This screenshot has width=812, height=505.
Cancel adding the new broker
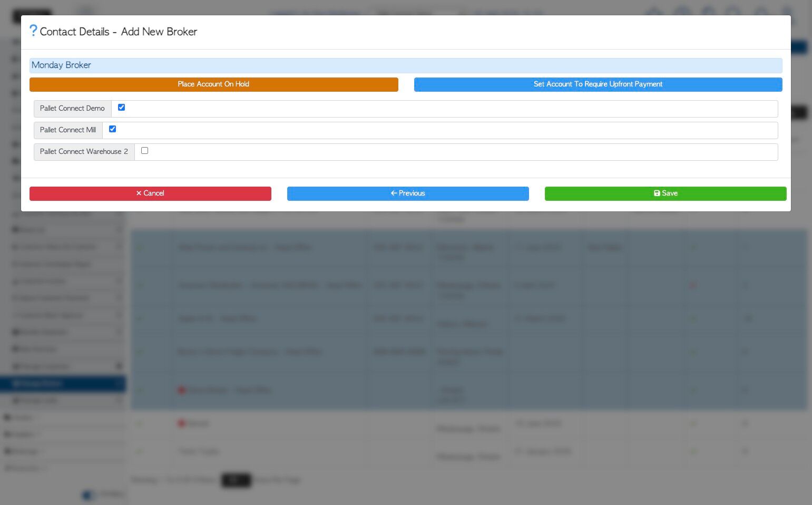(150, 193)
